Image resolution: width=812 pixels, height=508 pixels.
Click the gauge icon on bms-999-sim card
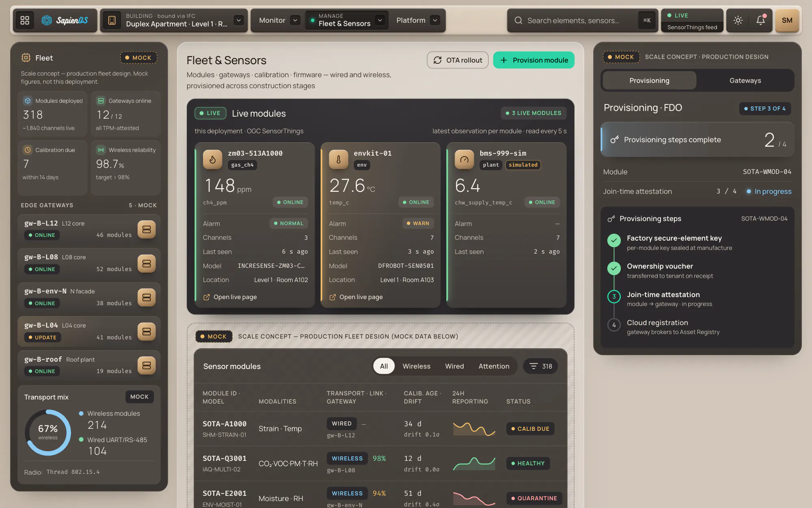tap(464, 159)
